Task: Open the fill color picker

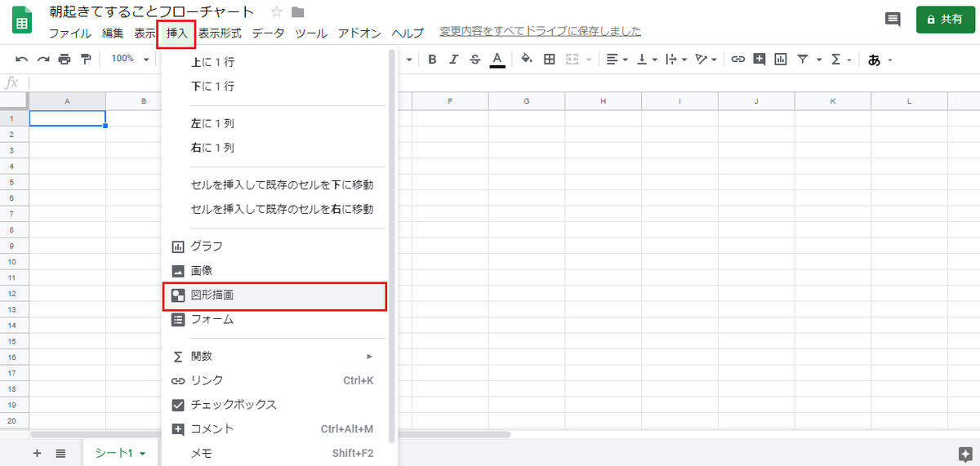Action: pos(527,59)
